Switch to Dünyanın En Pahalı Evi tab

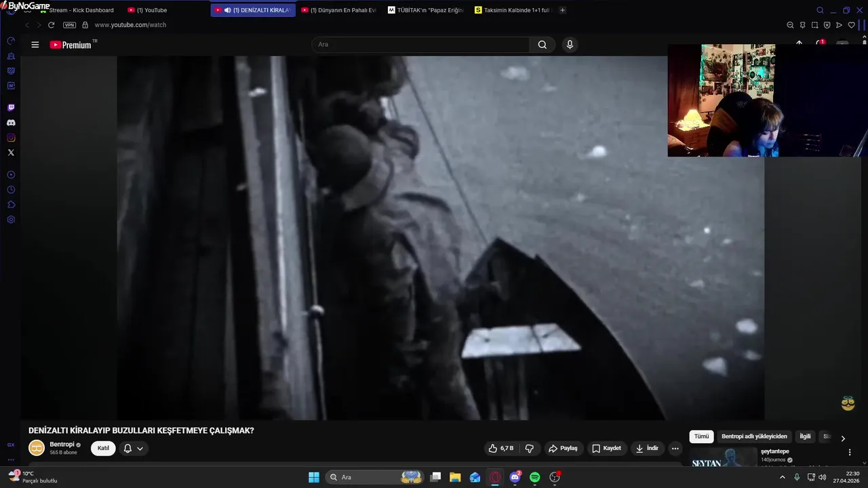338,10
